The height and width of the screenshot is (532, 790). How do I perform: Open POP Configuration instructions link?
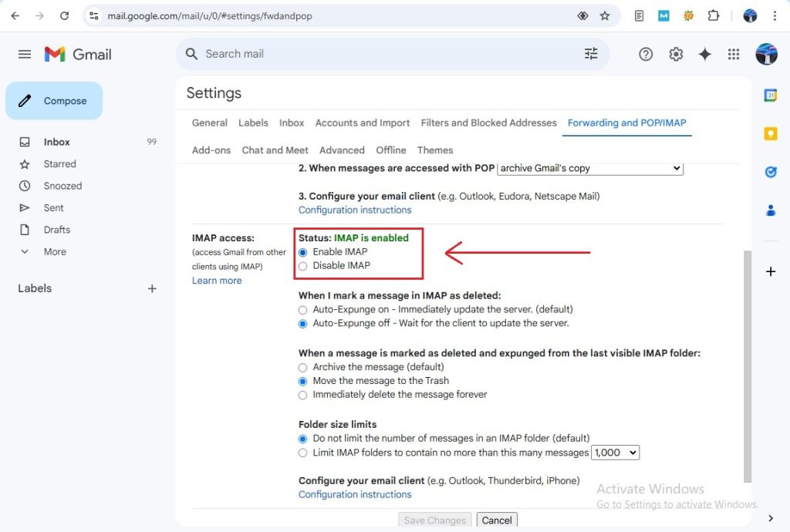[355, 210]
